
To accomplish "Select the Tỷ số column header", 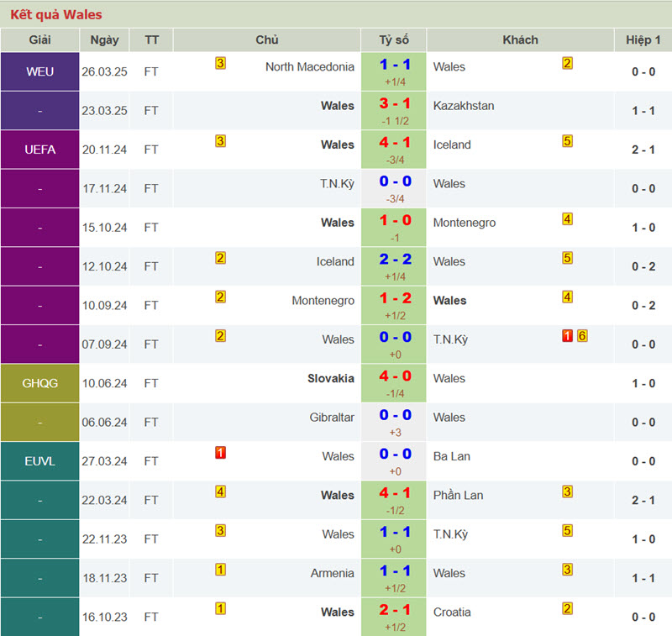I will (393, 40).
